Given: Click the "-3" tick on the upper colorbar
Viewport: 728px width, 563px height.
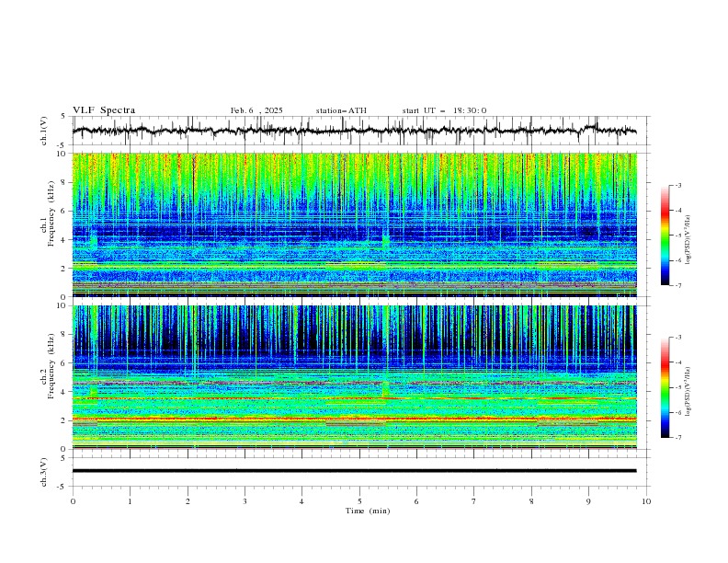Looking at the screenshot, I should click(x=677, y=185).
